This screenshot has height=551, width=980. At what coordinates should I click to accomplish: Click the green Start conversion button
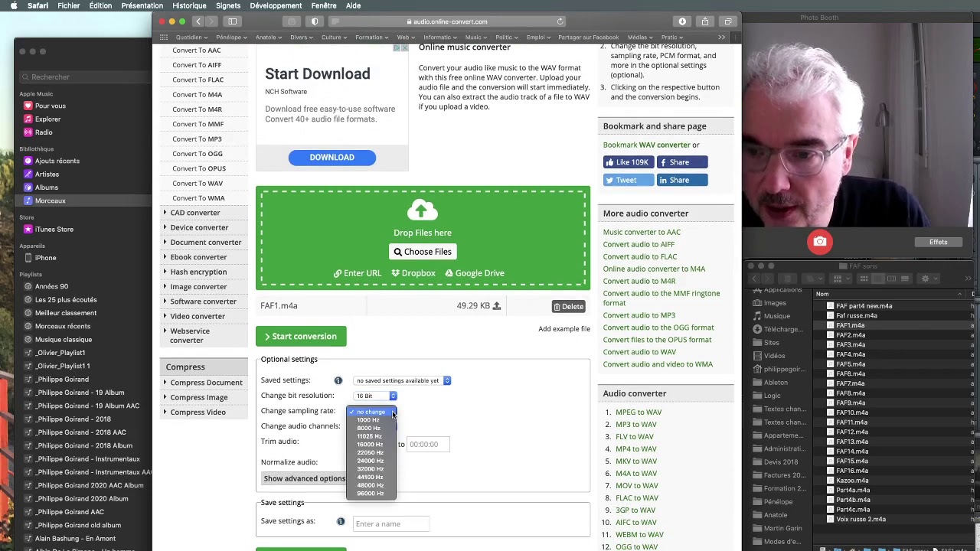(x=301, y=336)
